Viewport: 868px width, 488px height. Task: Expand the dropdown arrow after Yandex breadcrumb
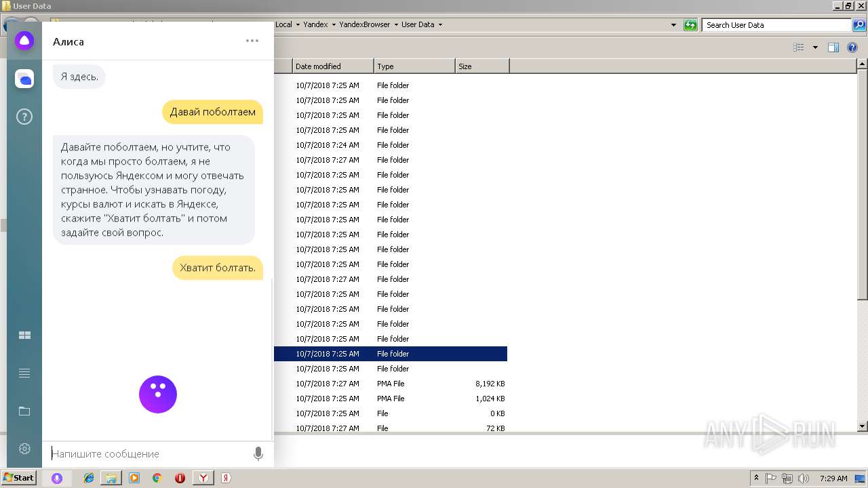(333, 25)
